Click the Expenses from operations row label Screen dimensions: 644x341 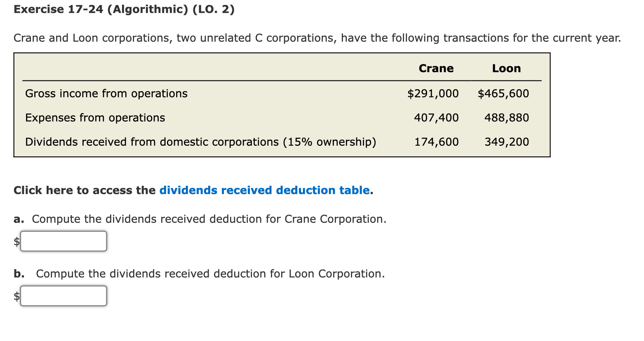[95, 118]
